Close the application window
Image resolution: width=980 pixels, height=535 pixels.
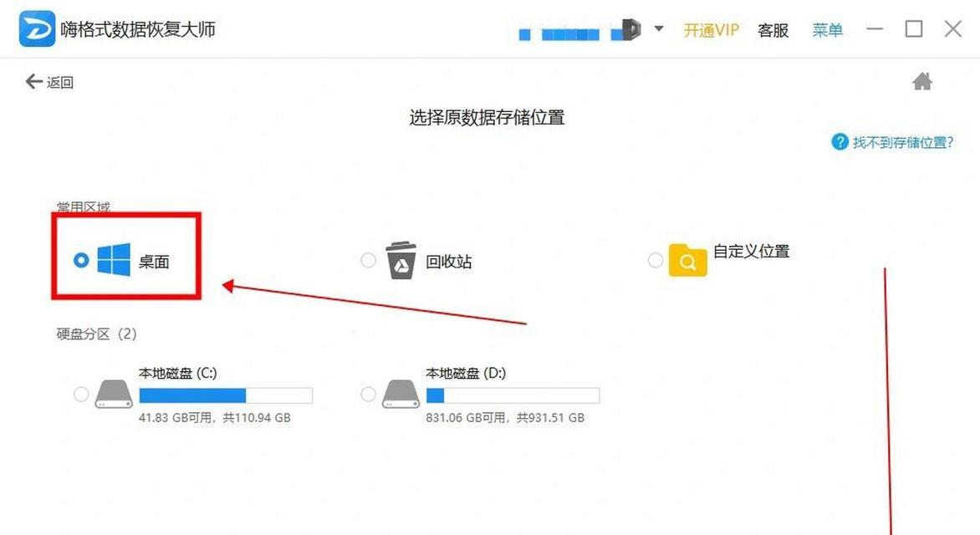click(x=953, y=28)
